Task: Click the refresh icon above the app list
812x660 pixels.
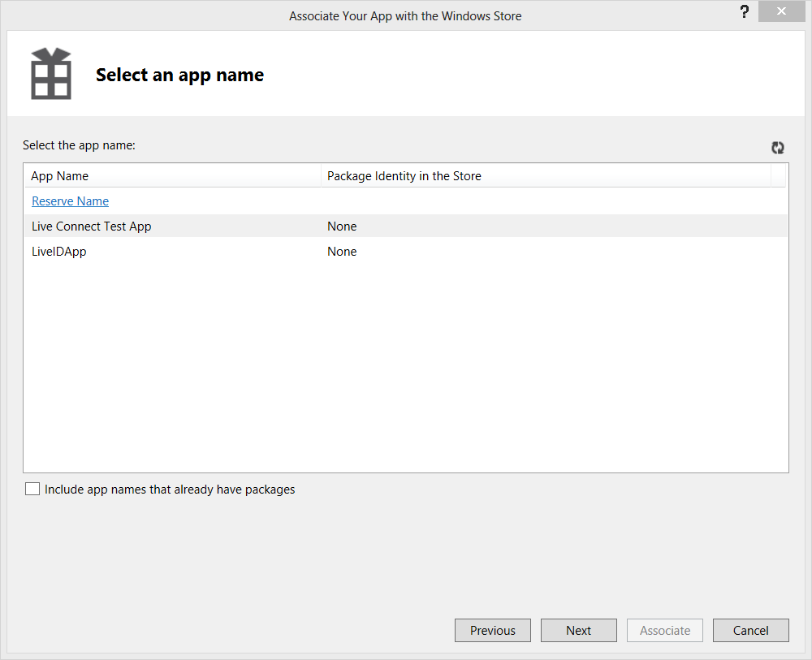Action: pyautogui.click(x=778, y=148)
